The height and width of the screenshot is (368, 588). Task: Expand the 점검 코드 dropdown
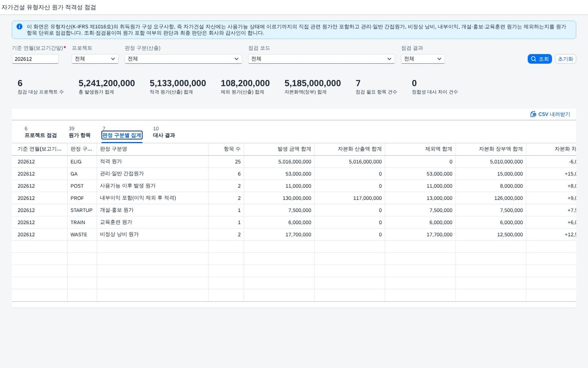[x=321, y=59]
